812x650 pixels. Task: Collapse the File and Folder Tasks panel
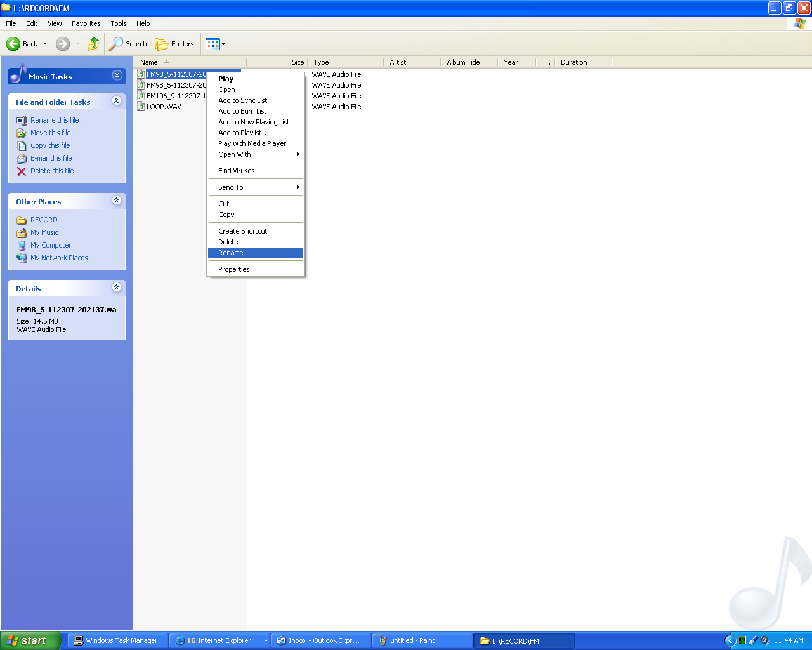pos(116,101)
